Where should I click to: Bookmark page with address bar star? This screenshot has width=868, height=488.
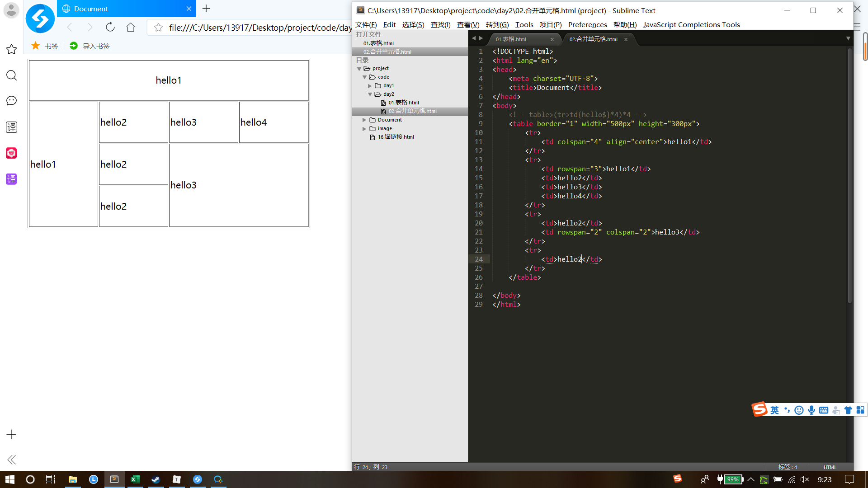158,28
